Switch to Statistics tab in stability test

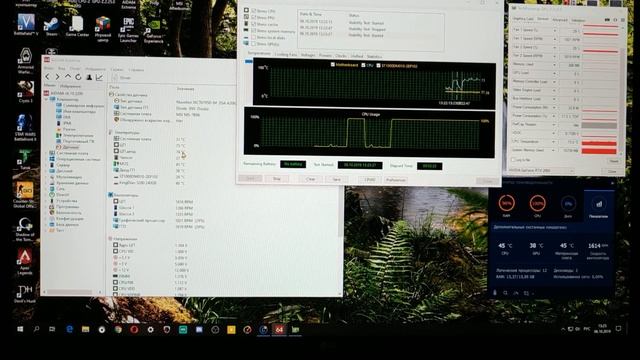click(x=374, y=56)
